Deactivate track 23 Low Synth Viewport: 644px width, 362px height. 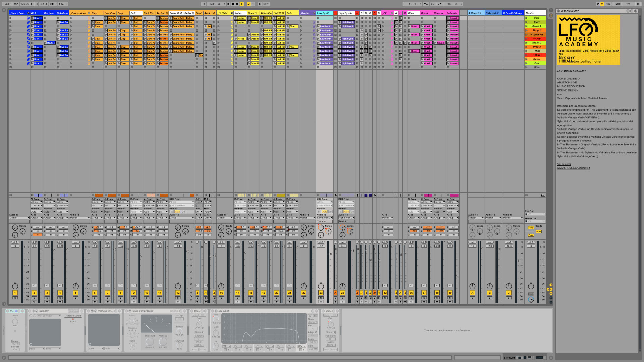tap(321, 293)
